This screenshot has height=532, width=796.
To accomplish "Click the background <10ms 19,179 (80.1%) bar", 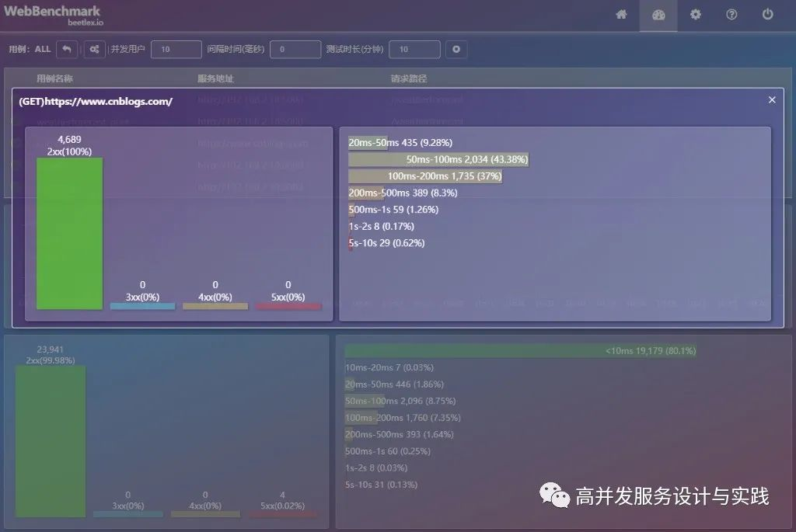I will (x=521, y=351).
